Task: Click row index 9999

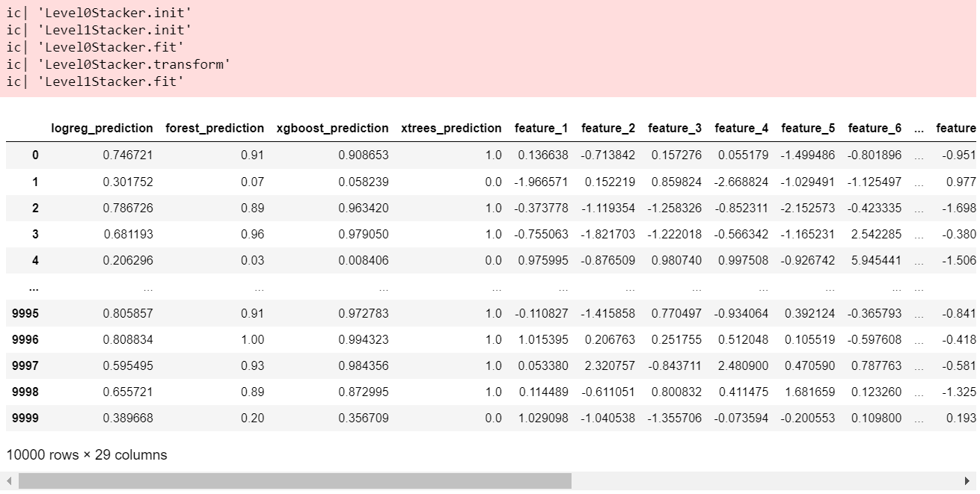Action: 25,419
